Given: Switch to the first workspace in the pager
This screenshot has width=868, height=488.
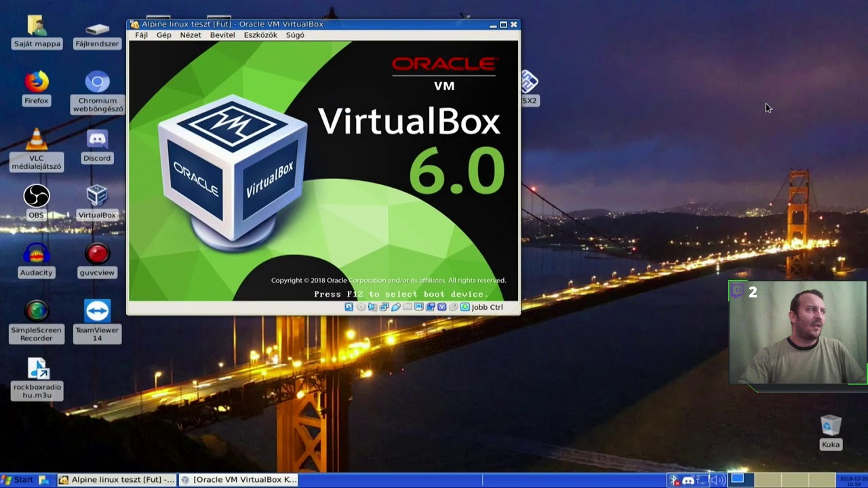Looking at the screenshot, I should click(742, 480).
